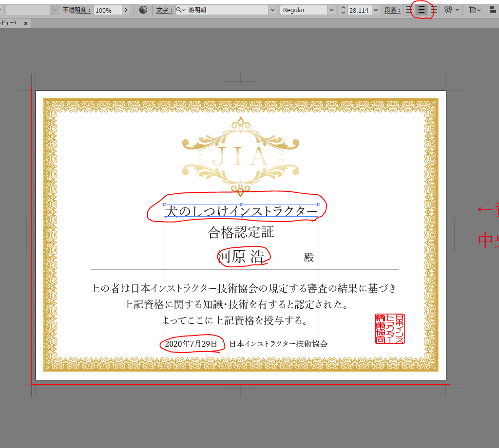The height and width of the screenshot is (448, 499).
Task: Open the font size preset dropdown
Action: click(x=376, y=10)
